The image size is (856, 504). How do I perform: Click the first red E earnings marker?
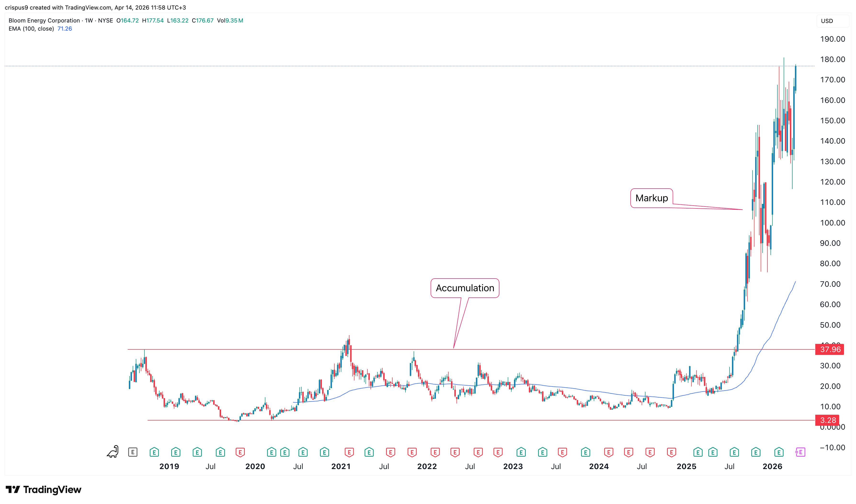pyautogui.click(x=240, y=452)
